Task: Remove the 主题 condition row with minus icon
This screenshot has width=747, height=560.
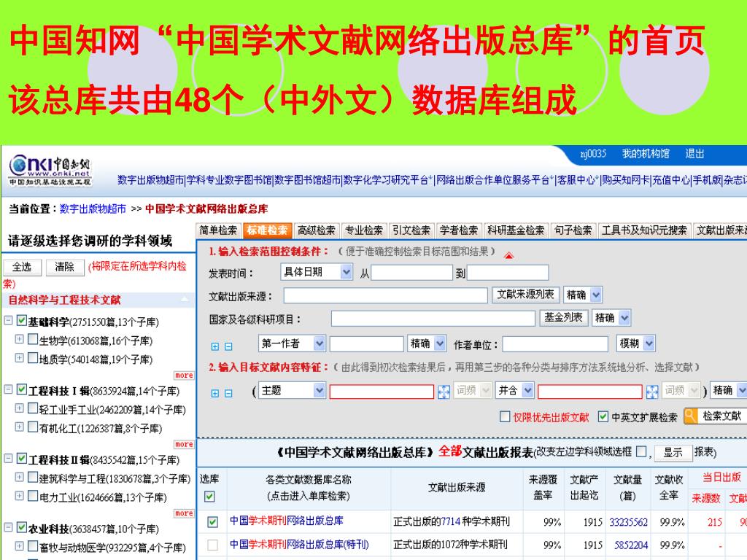Action: [228, 393]
